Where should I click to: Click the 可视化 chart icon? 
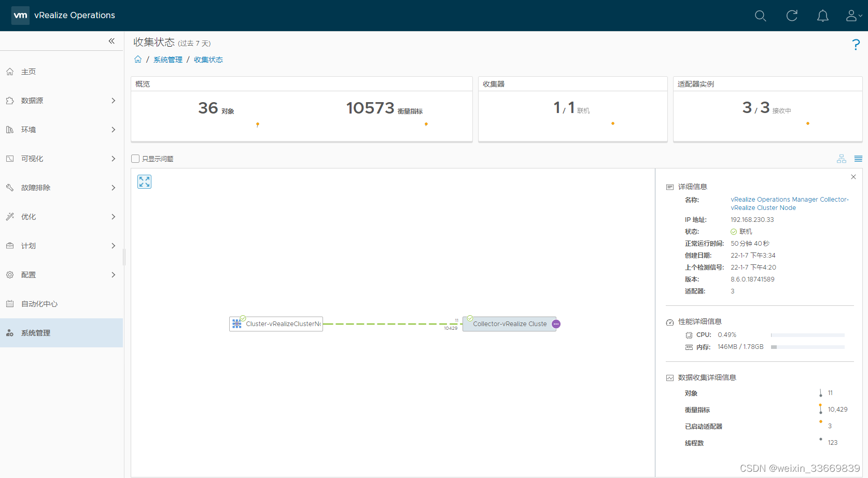click(x=10, y=159)
